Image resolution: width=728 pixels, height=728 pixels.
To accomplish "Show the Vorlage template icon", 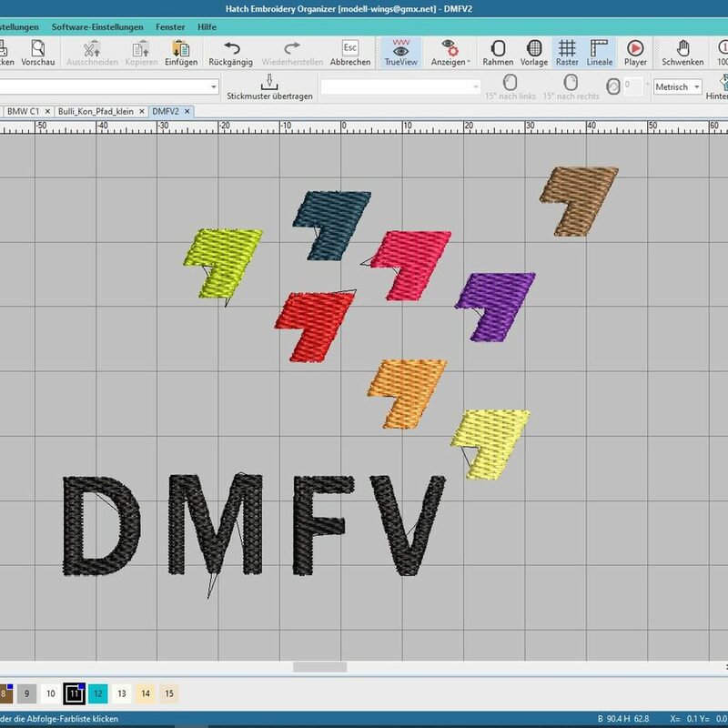I will (534, 51).
